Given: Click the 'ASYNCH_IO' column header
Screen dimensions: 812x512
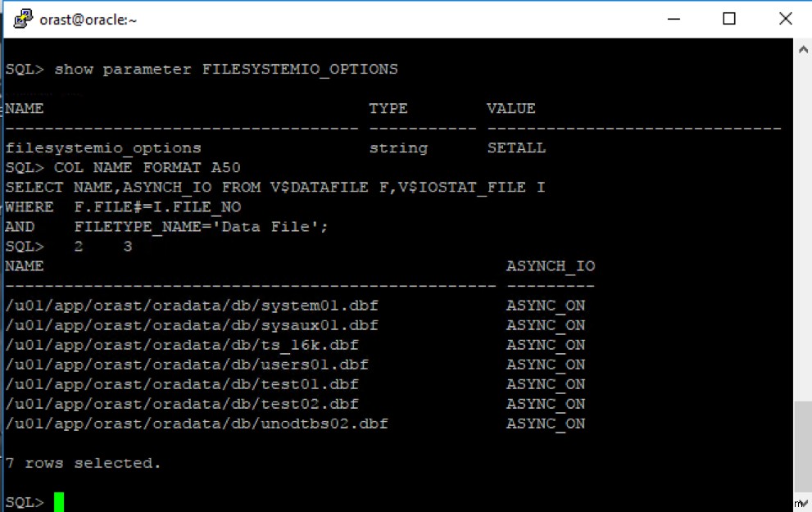Looking at the screenshot, I should 551,266.
